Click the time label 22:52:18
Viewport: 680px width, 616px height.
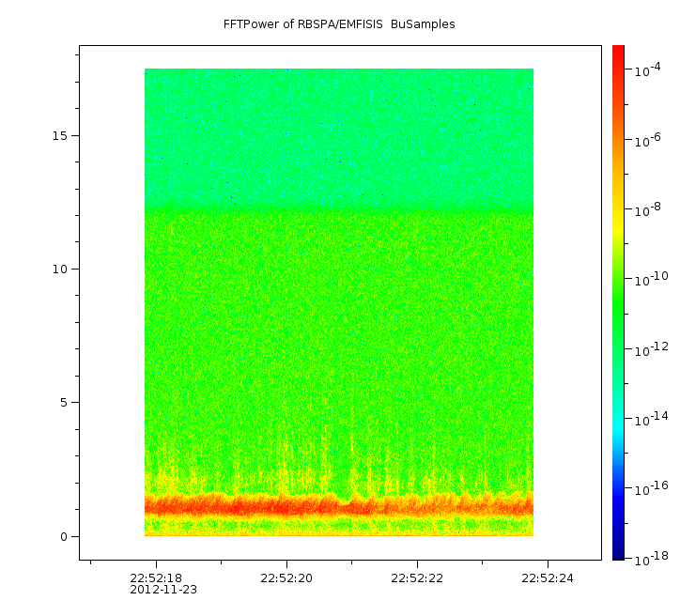click(156, 578)
